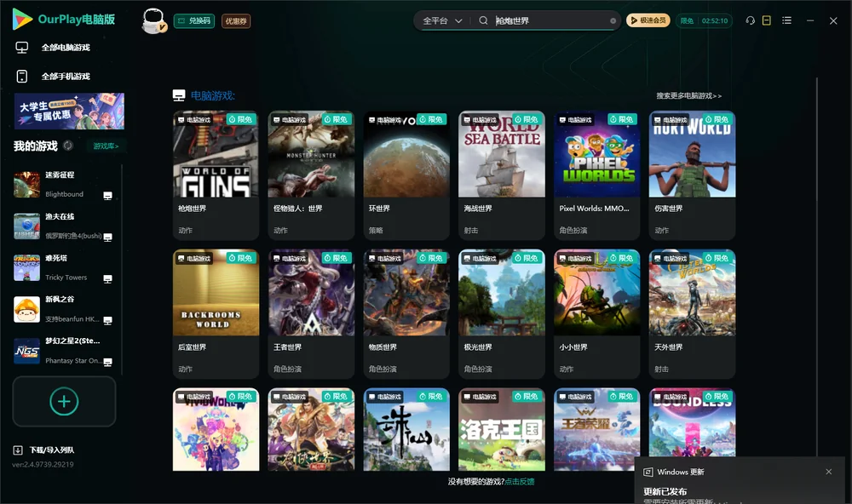Click the 点击反馈 feedback link
Screen dimensions: 852x504
click(x=520, y=481)
